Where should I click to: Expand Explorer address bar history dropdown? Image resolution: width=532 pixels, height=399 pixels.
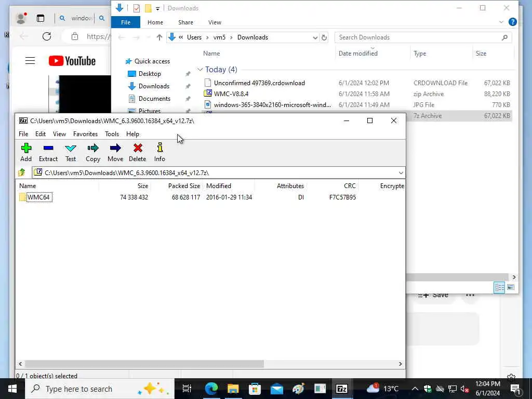click(x=315, y=37)
